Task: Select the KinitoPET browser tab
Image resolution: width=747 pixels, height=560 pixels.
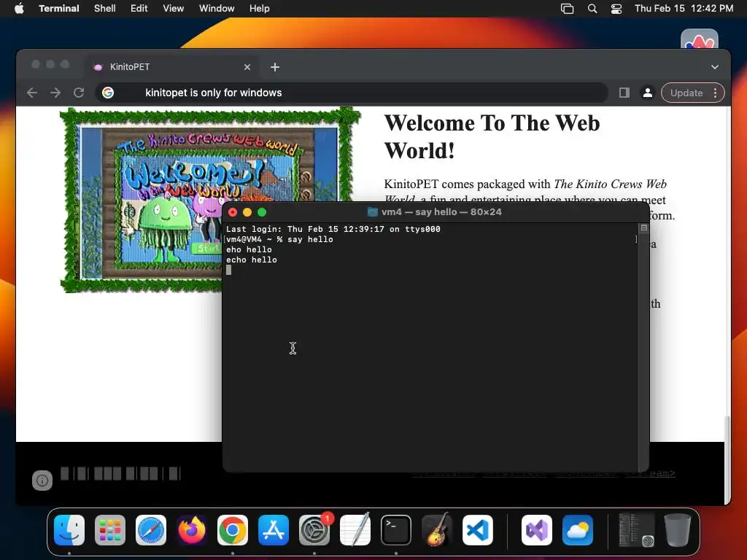Action: tap(172, 67)
